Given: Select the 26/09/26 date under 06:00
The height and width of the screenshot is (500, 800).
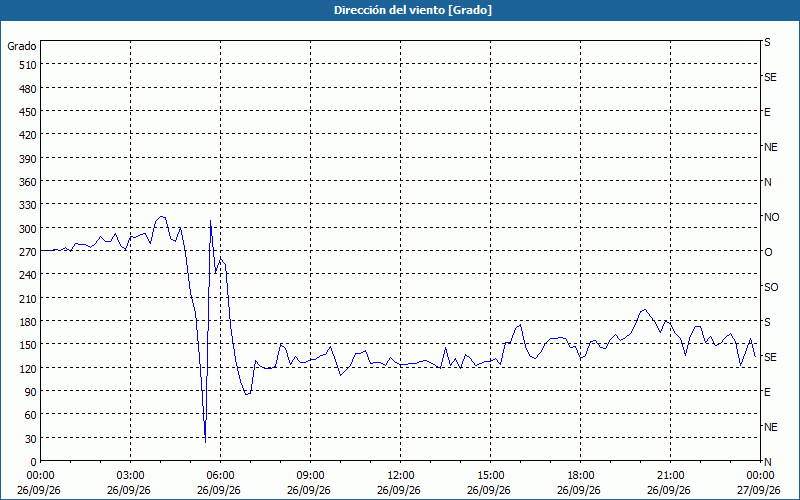Looking at the screenshot, I should (219, 490).
